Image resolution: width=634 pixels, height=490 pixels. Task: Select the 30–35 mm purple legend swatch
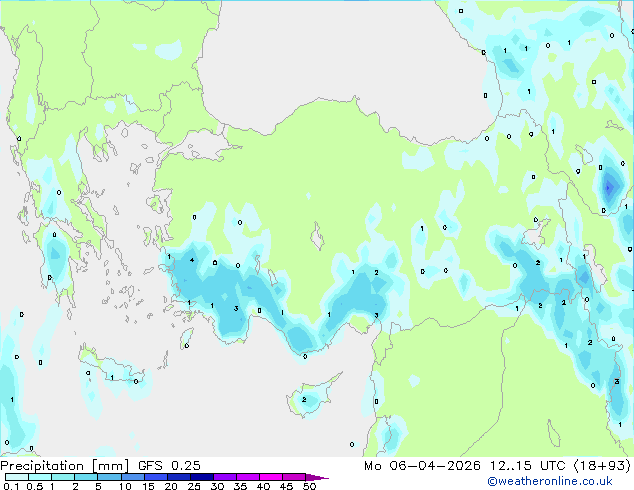[224, 477]
